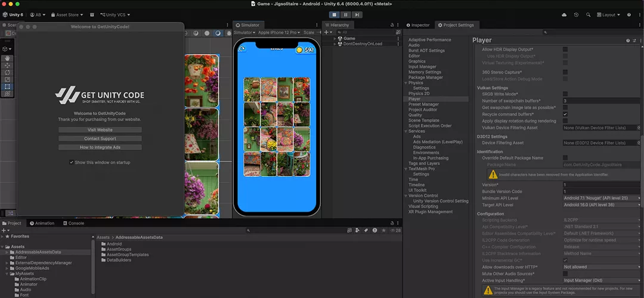Open Player settings help icon

627,41
